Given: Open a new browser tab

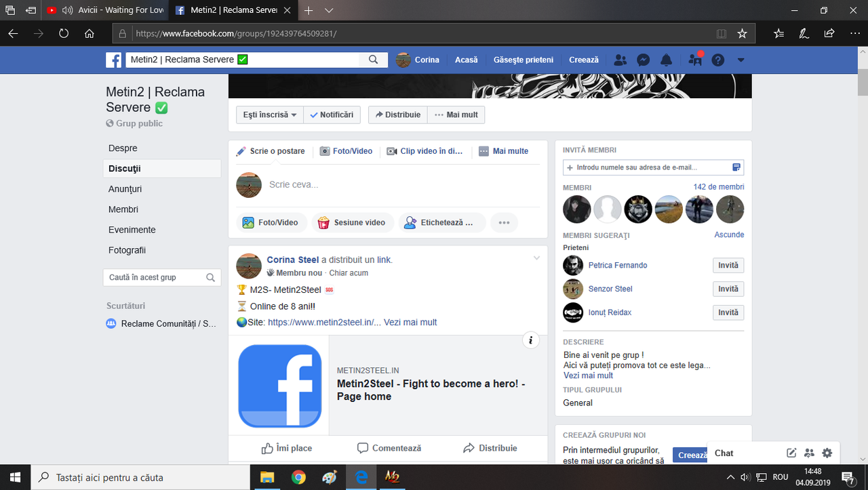Looking at the screenshot, I should (309, 10).
